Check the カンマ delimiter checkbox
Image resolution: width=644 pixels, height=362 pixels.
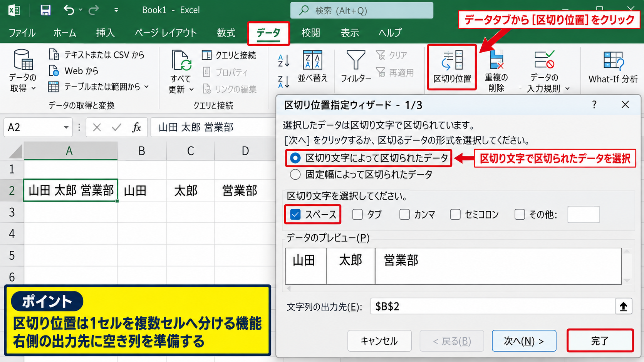click(x=404, y=214)
